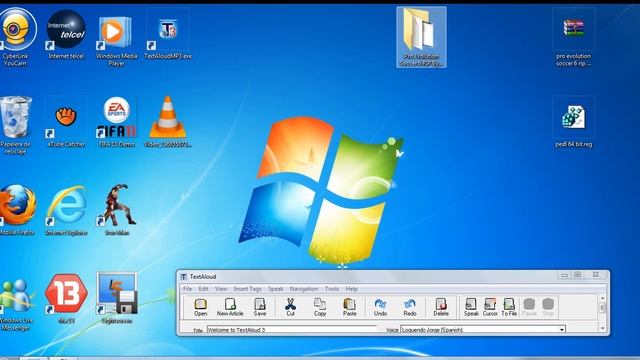Select the aTube Catcher shortcut
This screenshot has width=640, height=360.
pos(66,122)
